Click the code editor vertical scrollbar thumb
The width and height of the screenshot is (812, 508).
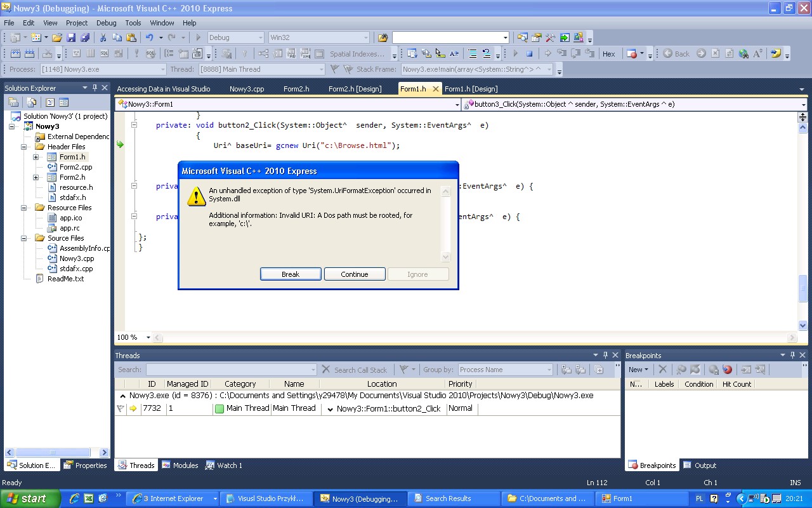click(x=802, y=288)
